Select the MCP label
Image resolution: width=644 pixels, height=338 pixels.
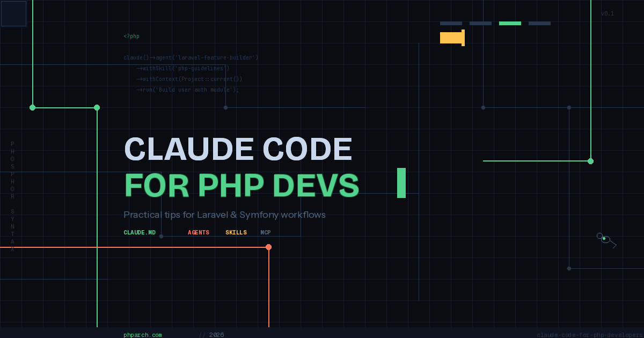pos(266,233)
